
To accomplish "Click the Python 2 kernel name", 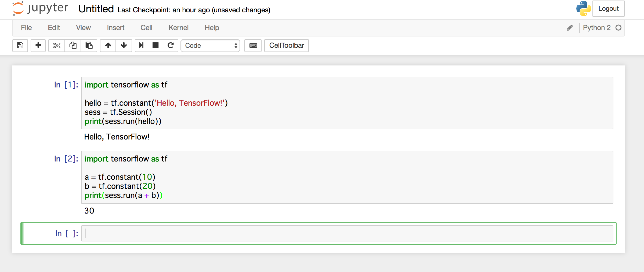I will (x=597, y=28).
